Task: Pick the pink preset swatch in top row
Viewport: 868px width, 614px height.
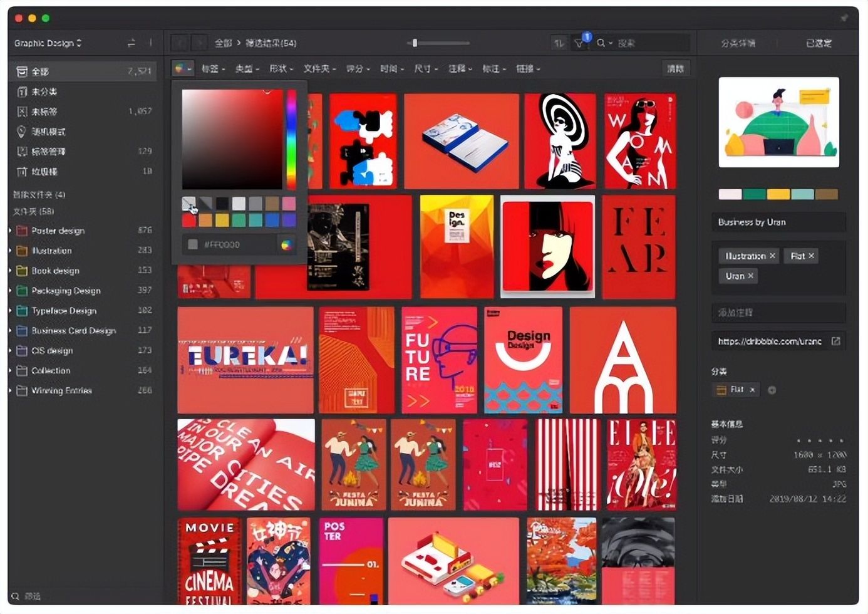Action: [x=289, y=204]
